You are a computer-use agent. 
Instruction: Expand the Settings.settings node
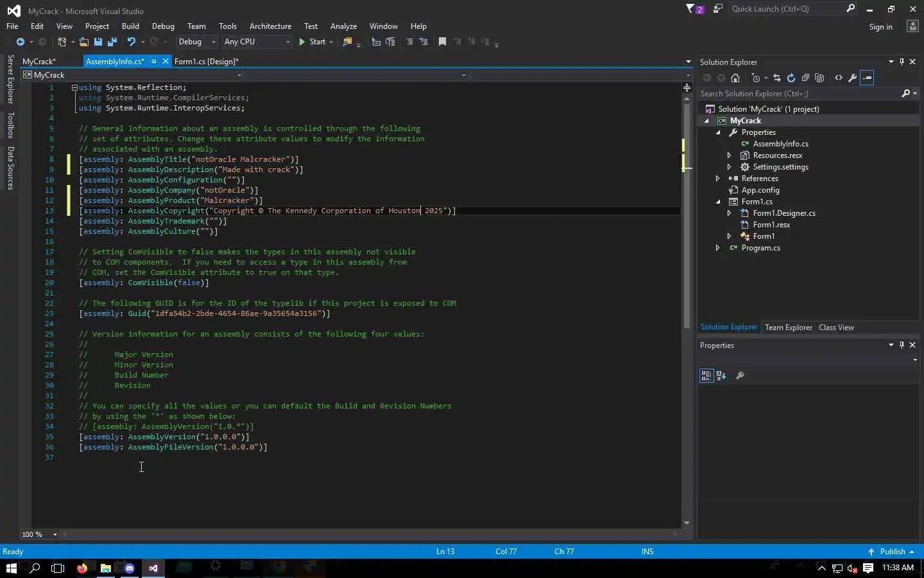coord(730,167)
